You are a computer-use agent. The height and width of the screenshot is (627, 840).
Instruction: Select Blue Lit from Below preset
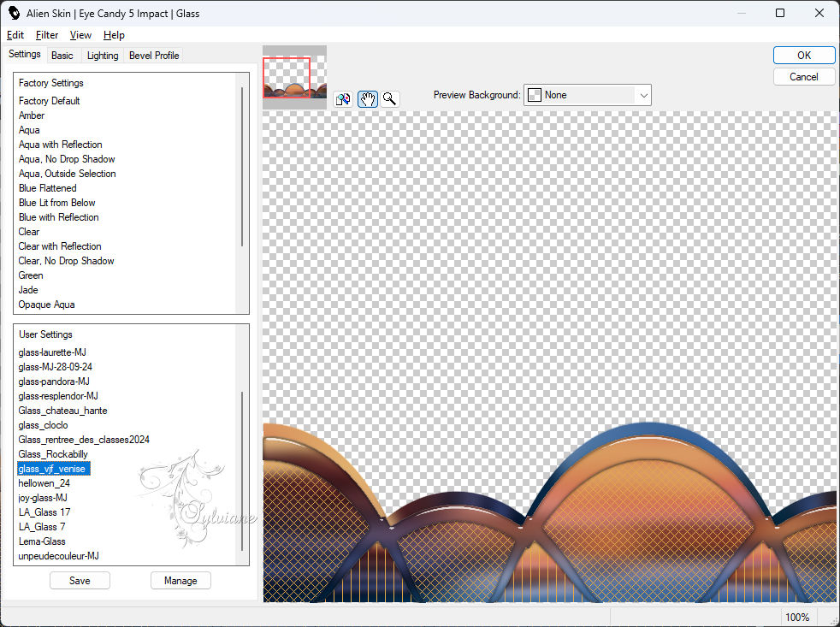[57, 203]
